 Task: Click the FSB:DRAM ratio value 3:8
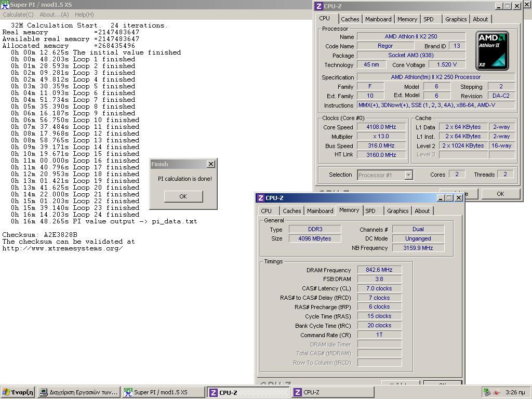379,279
